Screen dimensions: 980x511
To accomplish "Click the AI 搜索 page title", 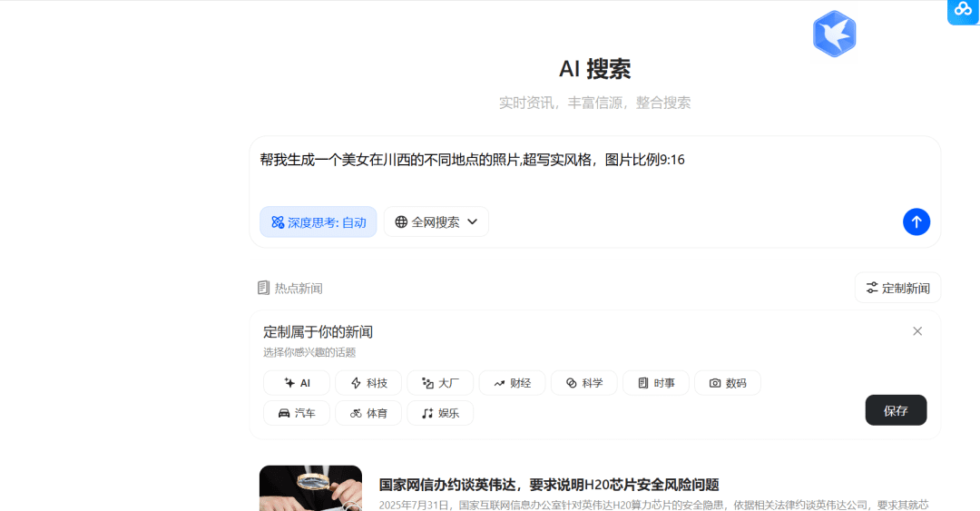I will (x=595, y=69).
